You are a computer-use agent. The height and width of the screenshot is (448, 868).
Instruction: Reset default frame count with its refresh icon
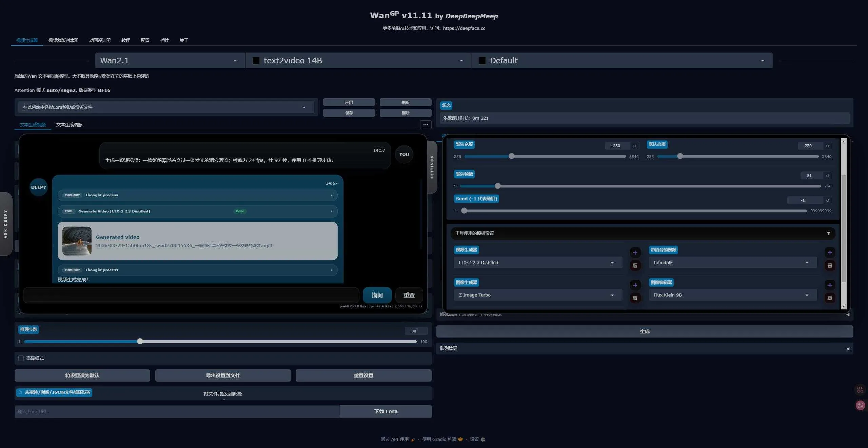coord(827,176)
